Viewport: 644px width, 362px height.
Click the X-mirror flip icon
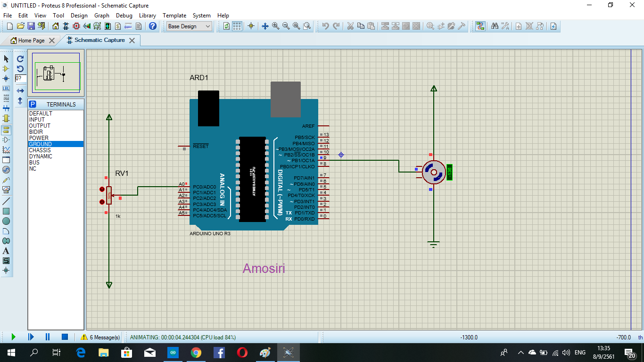click(20, 90)
